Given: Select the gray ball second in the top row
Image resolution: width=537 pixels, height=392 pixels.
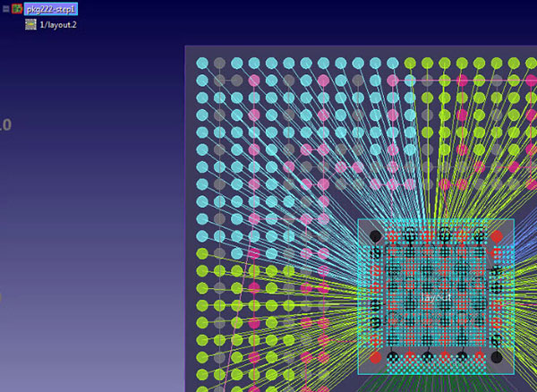Looking at the screenshot, I should 219,64.
